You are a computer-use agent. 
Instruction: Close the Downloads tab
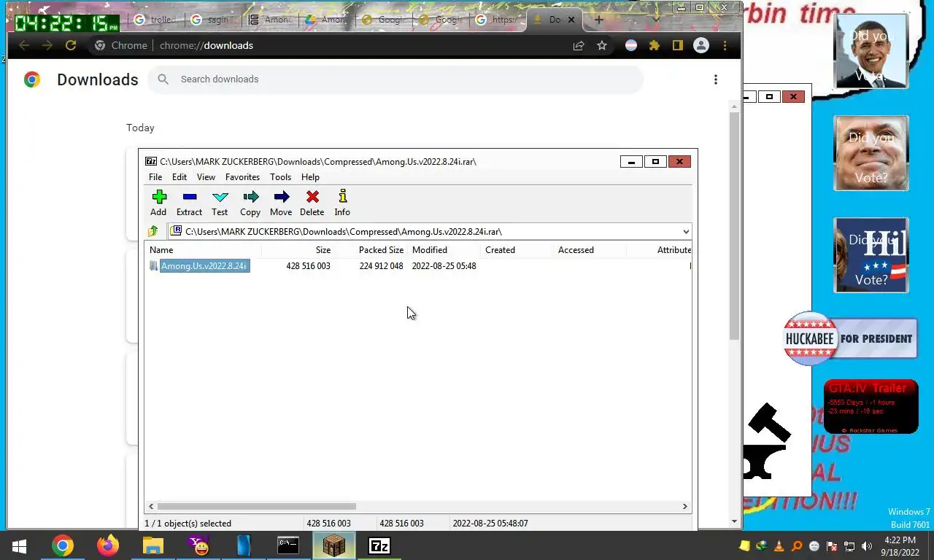click(x=571, y=20)
